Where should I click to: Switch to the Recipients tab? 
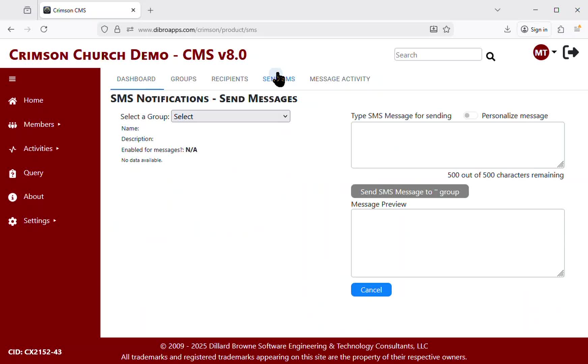[230, 79]
